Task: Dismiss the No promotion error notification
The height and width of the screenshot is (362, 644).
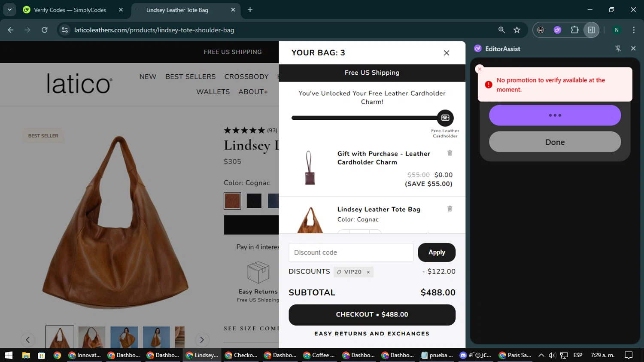Action: click(480, 69)
